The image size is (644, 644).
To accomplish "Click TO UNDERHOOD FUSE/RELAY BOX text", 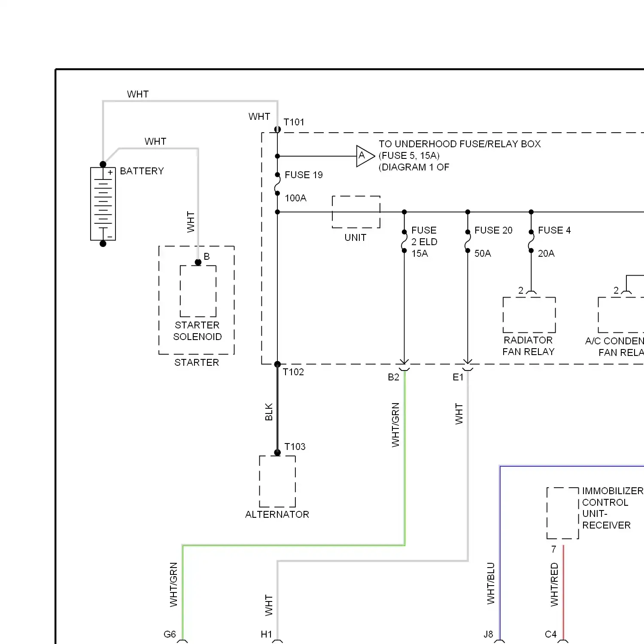I will (x=460, y=144).
